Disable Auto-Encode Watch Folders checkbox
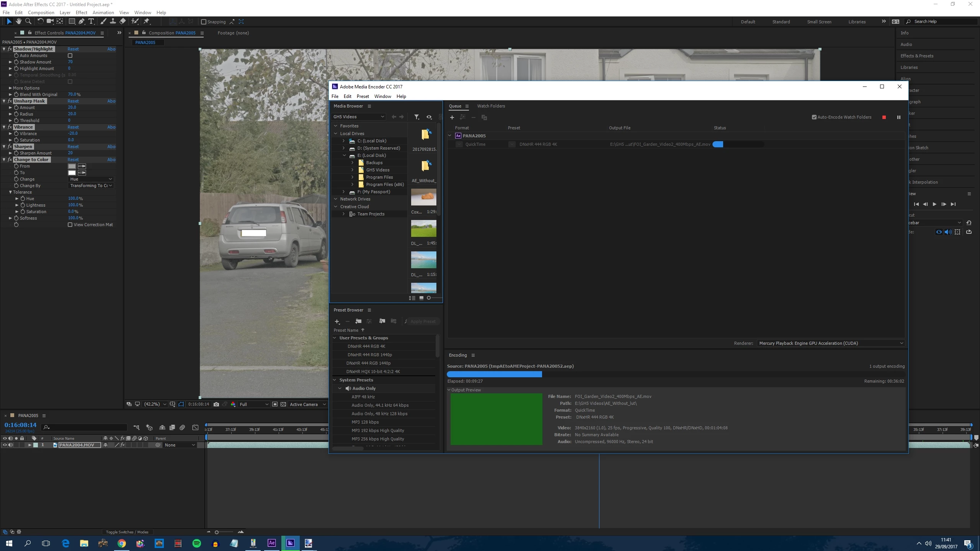980x551 pixels. [814, 117]
